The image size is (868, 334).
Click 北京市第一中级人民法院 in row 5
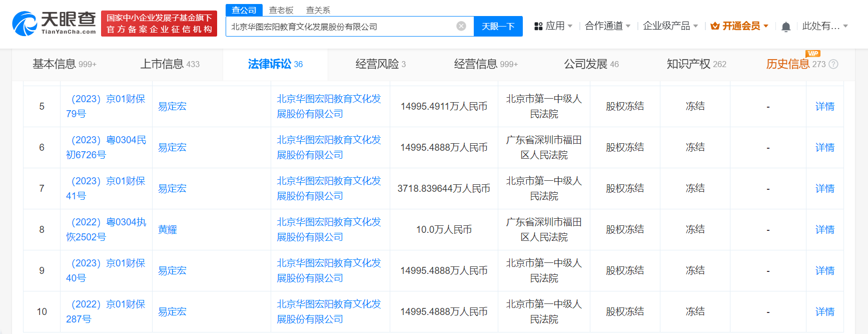coord(544,106)
